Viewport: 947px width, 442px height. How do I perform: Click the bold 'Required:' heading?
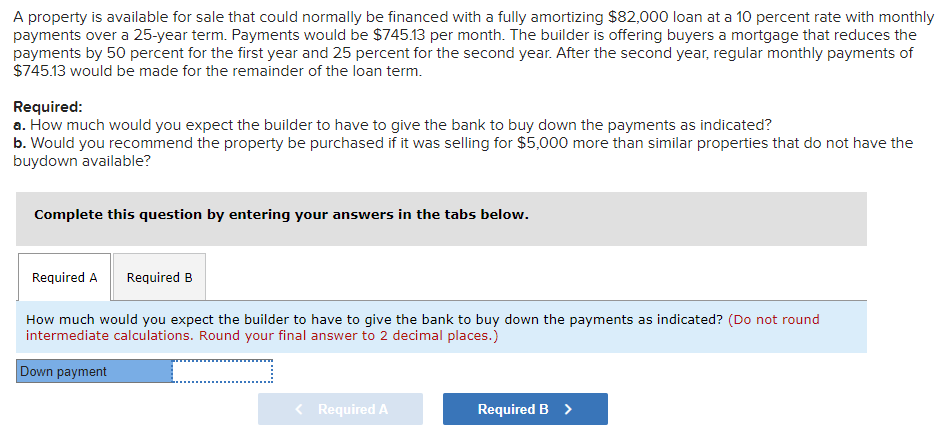pyautogui.click(x=48, y=107)
